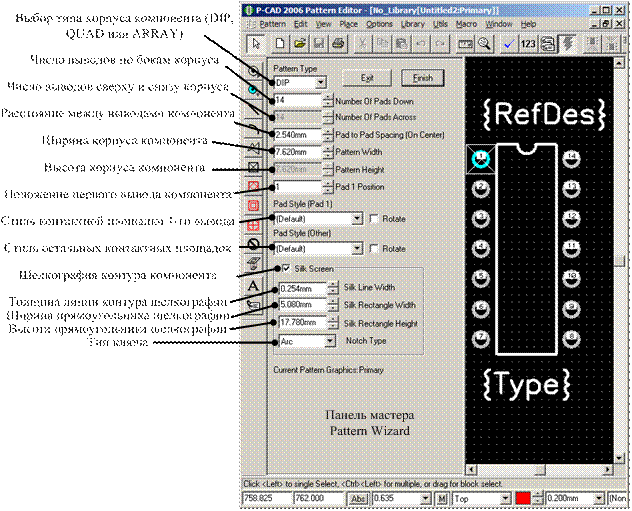Screen dimensions: 632x511
Task: Open the Top layer dropdown
Action: tap(505, 499)
